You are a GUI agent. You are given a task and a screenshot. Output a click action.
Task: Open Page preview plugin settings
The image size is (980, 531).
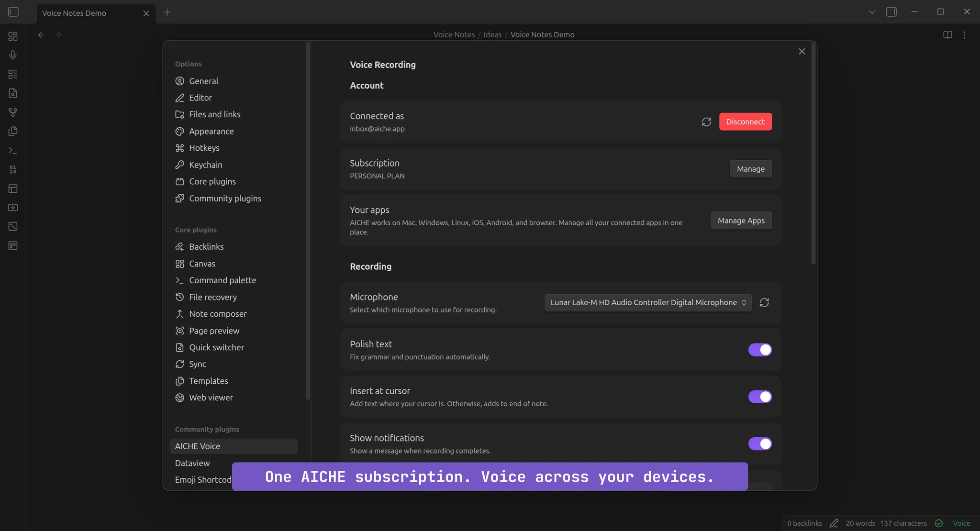[x=234, y=331]
